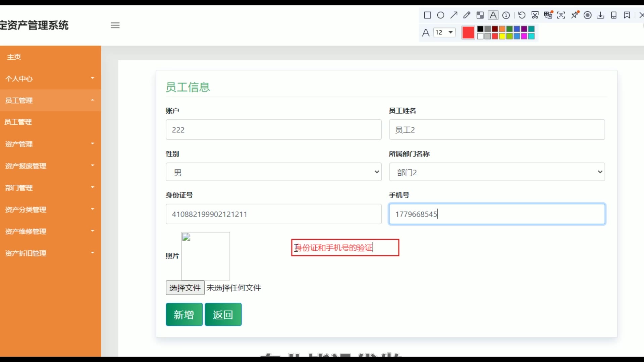644x362 pixels.
Task: Pick the arrow annotation tool
Action: coord(454,15)
